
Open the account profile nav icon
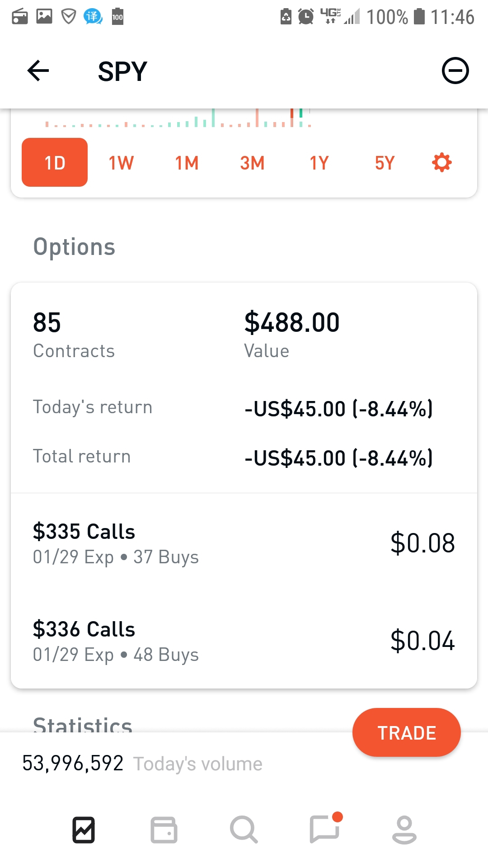(404, 830)
